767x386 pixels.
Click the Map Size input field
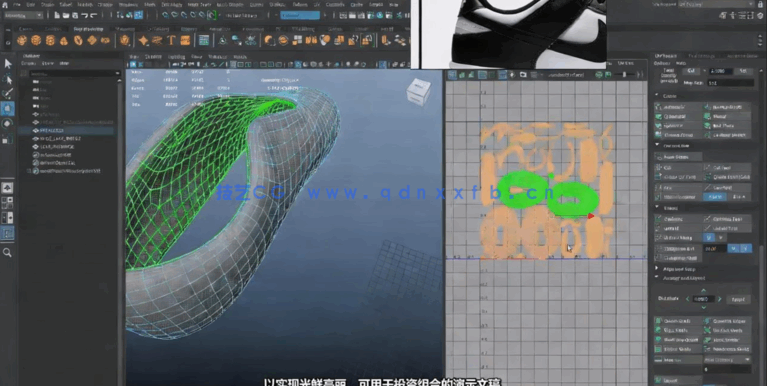click(730, 83)
